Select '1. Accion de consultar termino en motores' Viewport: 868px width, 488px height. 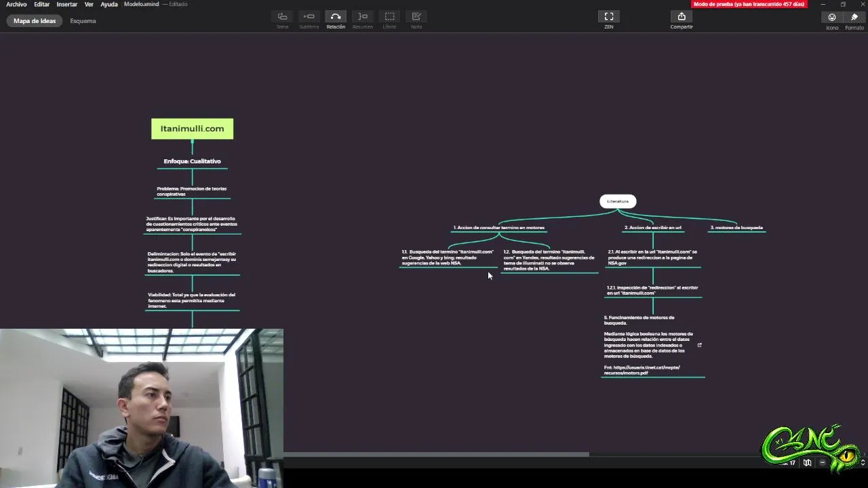coord(499,228)
